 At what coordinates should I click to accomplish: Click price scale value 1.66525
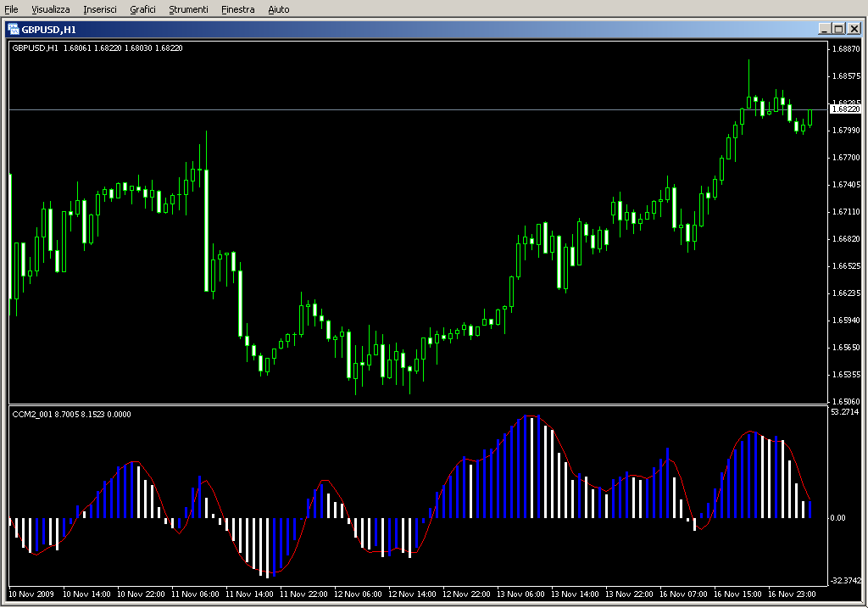click(847, 265)
